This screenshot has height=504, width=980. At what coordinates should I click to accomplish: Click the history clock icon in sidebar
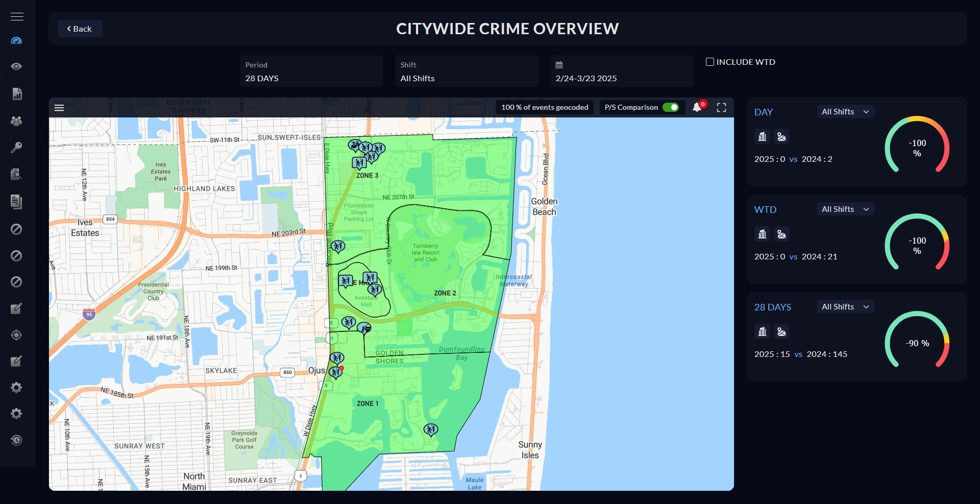[16, 440]
